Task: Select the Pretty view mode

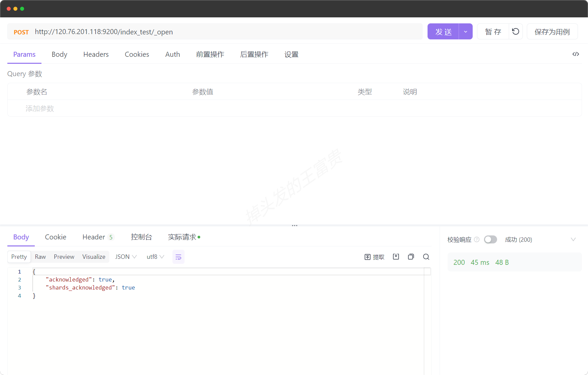Action: click(19, 257)
